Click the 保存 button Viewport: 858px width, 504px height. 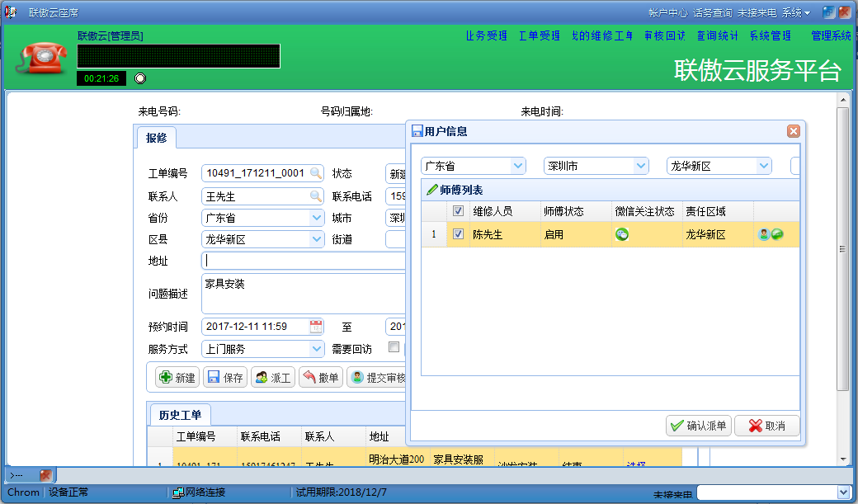pos(225,377)
